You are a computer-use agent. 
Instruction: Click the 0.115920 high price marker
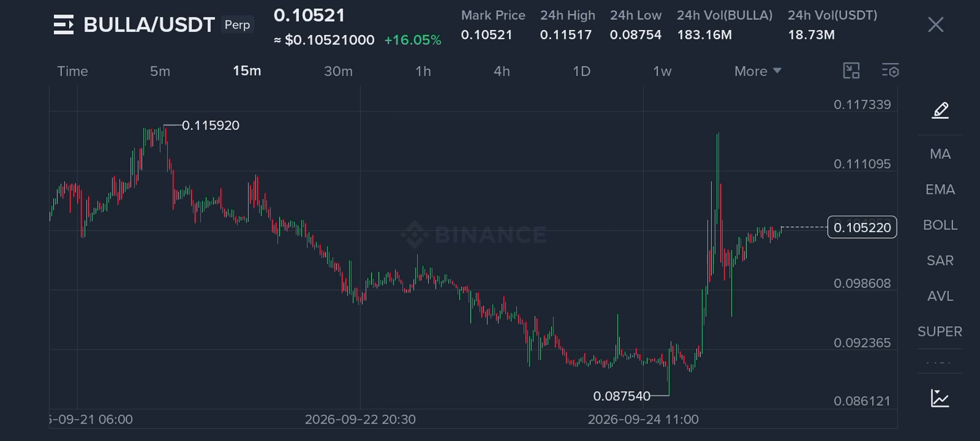211,126
